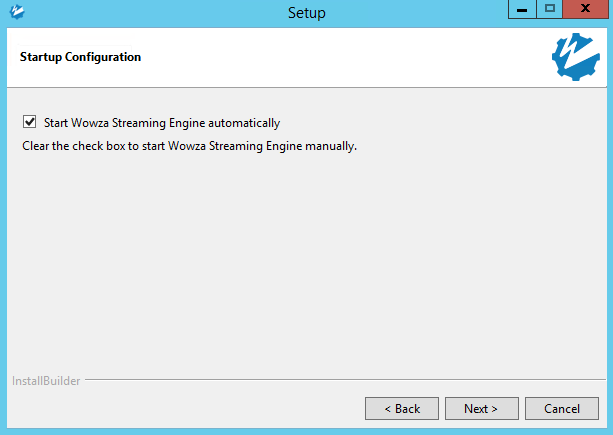Click the Wowza icon in title bar

tap(15, 12)
